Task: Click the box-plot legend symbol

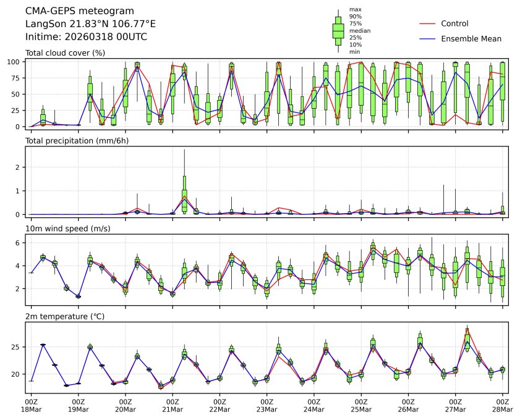Action: (x=338, y=30)
